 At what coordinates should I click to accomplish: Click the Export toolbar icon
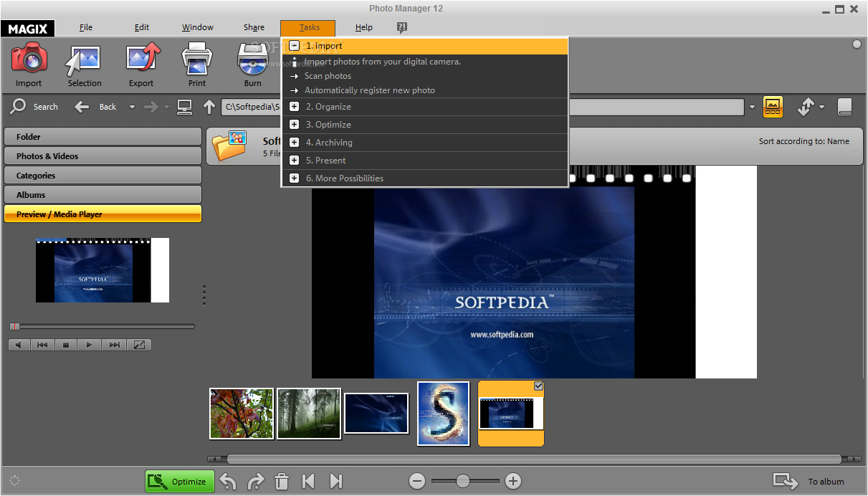pyautogui.click(x=141, y=59)
